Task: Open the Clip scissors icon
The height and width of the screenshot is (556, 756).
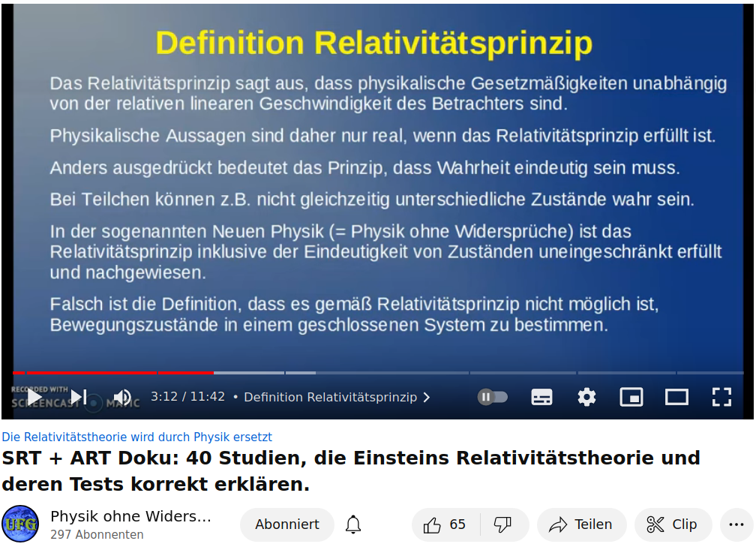Action: coord(673,524)
